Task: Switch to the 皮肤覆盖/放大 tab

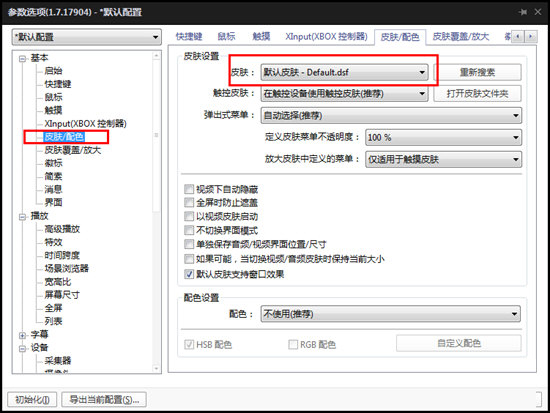Action: pos(461,36)
